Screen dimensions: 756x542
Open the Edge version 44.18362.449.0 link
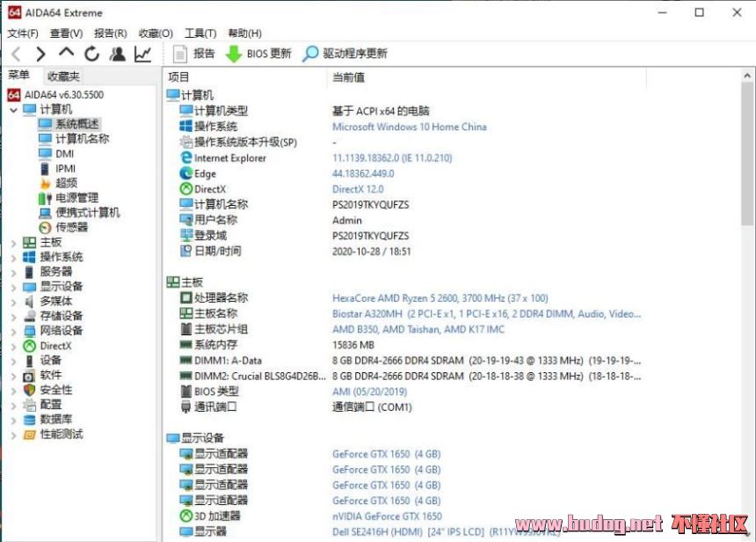(363, 173)
